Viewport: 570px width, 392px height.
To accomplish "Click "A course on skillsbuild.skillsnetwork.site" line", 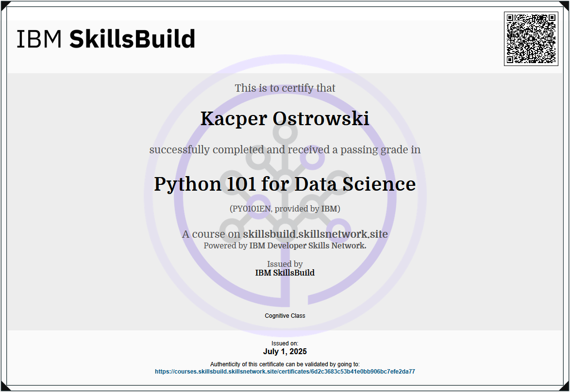I will 285,234.
